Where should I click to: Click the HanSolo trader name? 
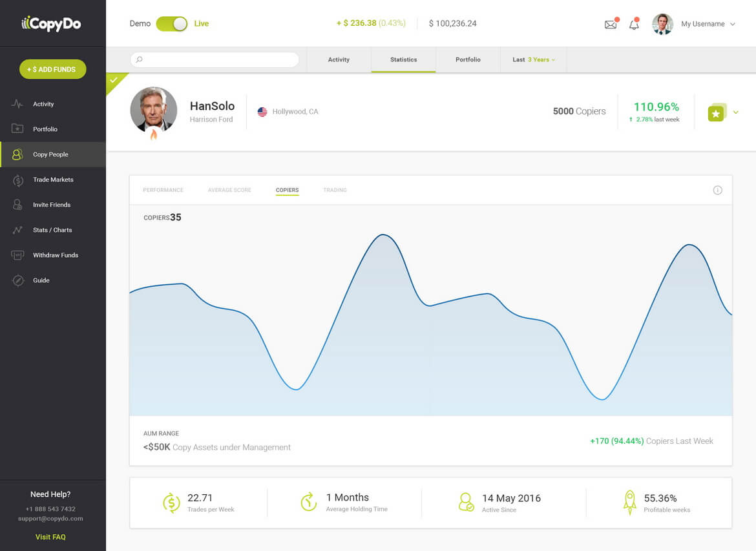pyautogui.click(x=212, y=106)
